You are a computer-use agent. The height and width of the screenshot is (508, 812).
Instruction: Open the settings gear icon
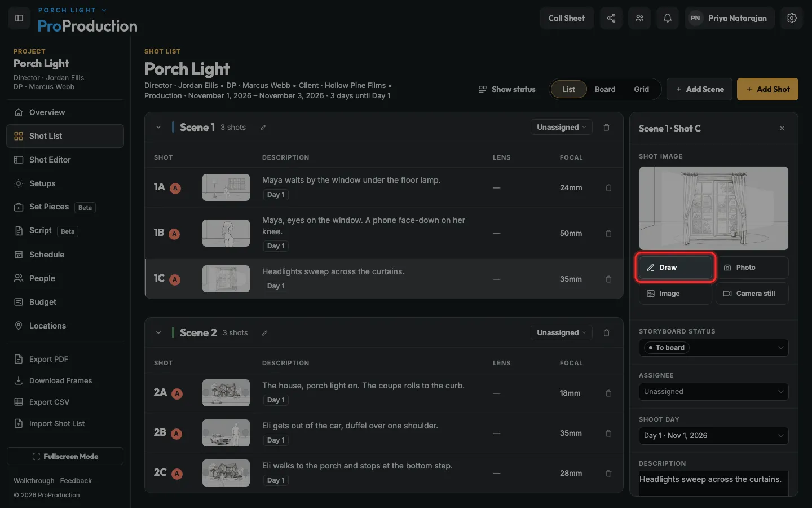click(792, 18)
